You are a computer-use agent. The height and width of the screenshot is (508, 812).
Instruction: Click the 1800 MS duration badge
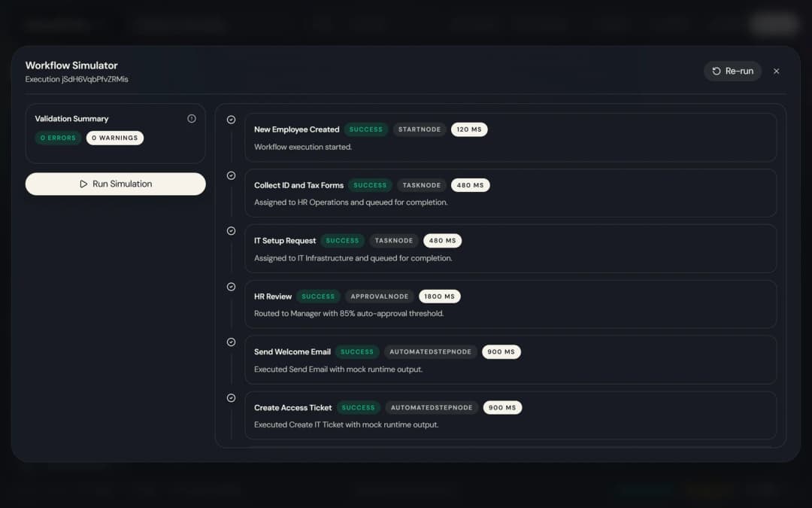coord(440,297)
